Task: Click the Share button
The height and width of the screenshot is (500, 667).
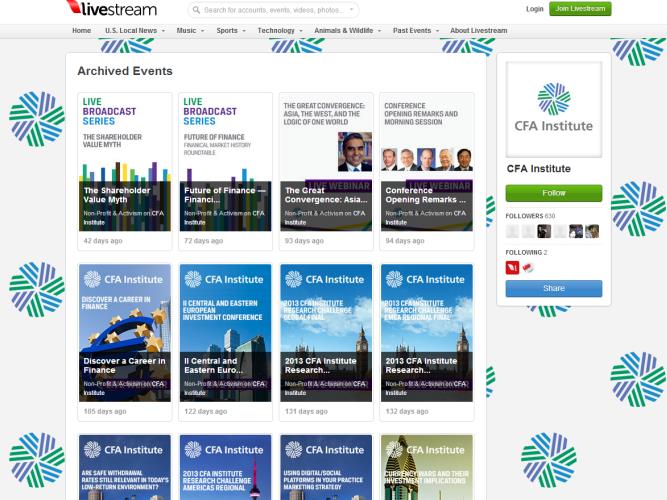Action: 553,289
